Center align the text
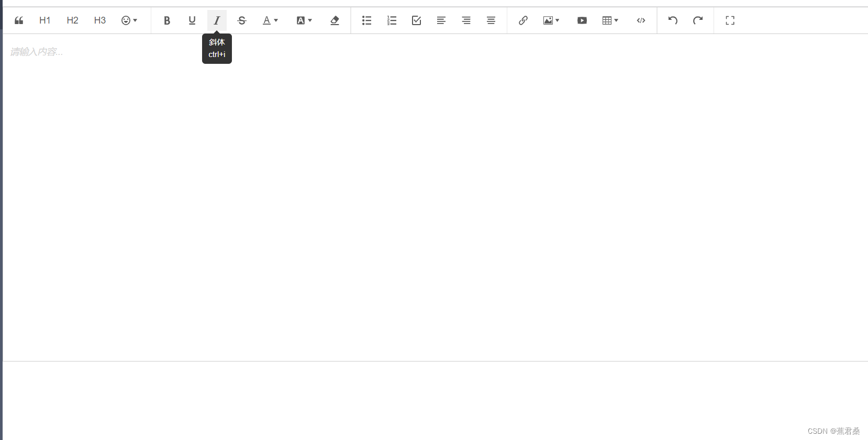Viewport: 868px width, 440px height. pos(491,20)
